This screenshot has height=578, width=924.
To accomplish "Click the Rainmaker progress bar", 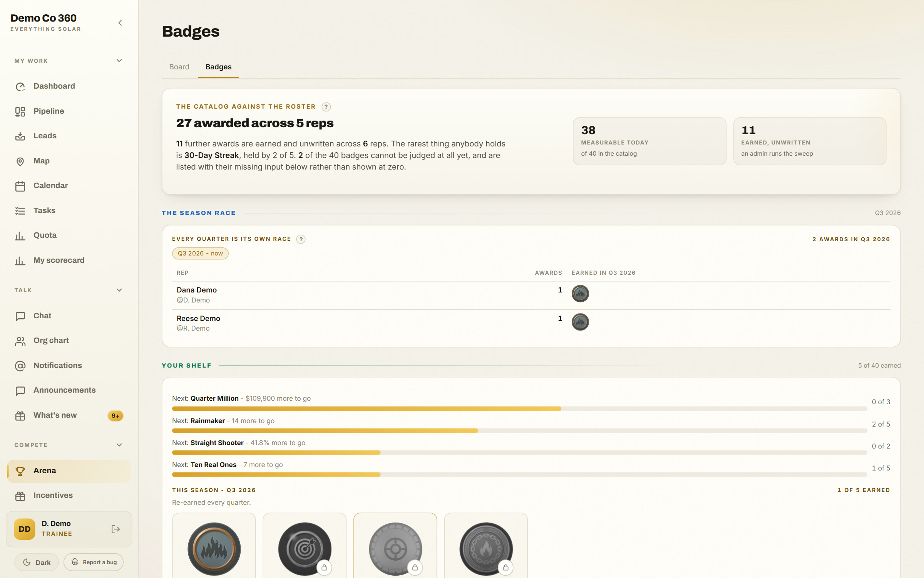I will tap(519, 431).
